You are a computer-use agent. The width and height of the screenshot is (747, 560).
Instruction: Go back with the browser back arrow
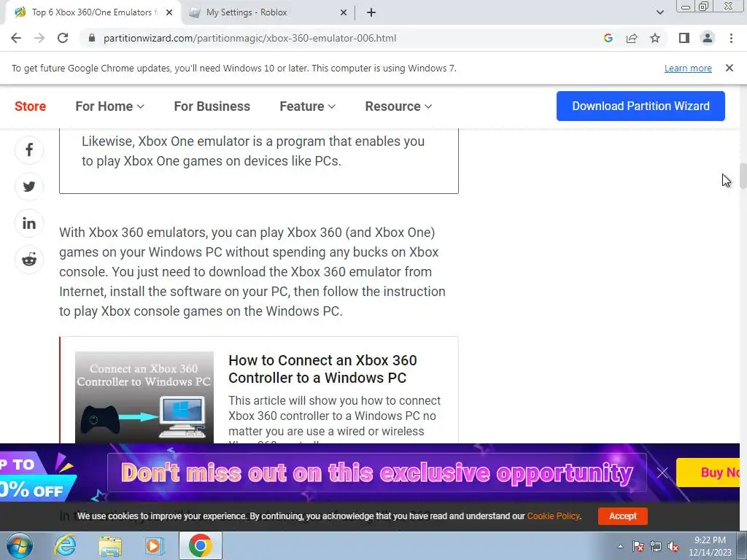[16, 38]
